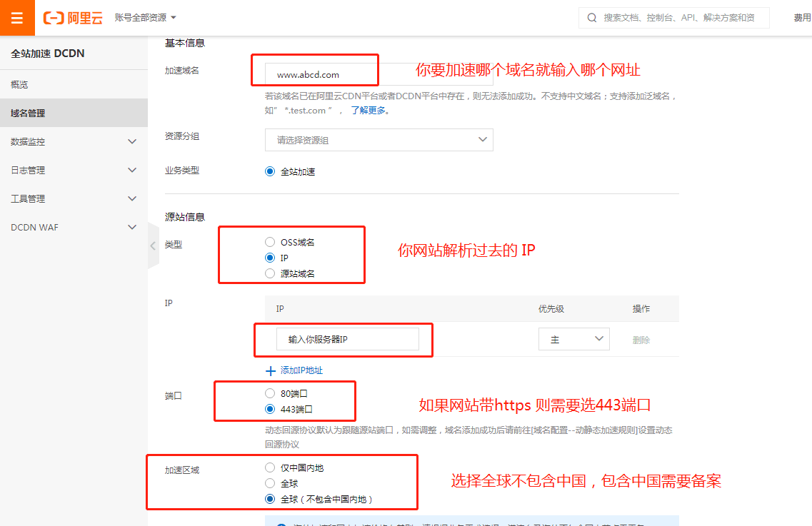This screenshot has width=812, height=526.
Task: Click the Alibaba Cloud logo
Action: (73, 18)
